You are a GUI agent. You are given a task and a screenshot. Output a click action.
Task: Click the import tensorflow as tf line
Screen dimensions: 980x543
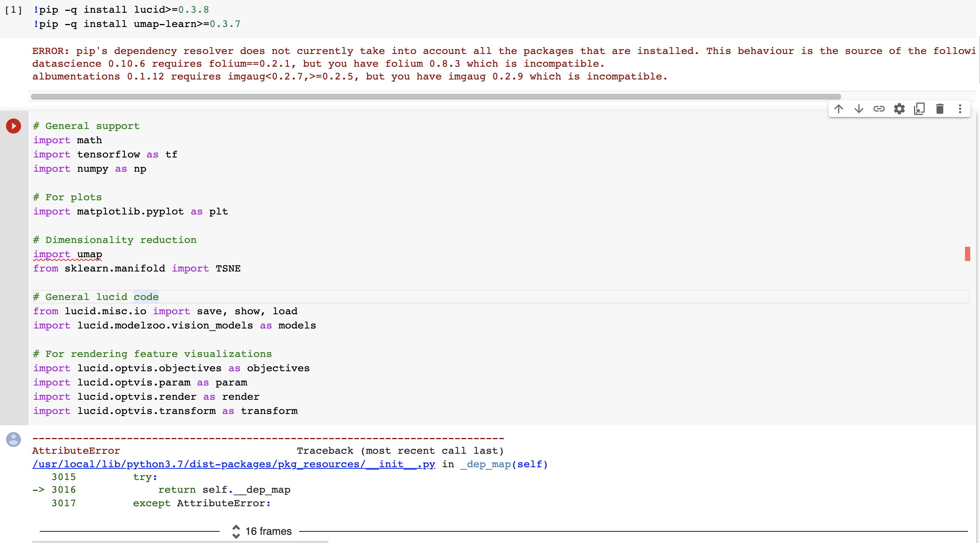click(105, 154)
